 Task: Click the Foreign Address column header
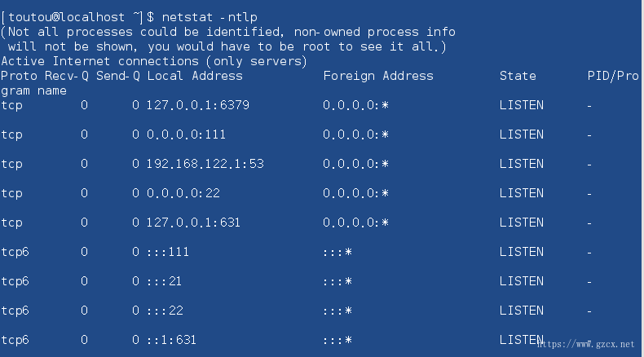click(x=378, y=76)
